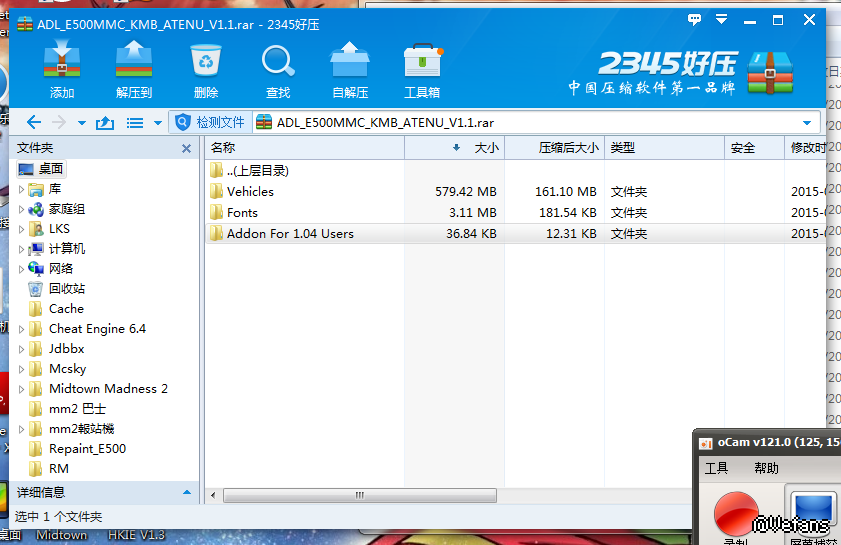The height and width of the screenshot is (545, 841).
Task: Sort by 大小 column header
Action: click(454, 148)
